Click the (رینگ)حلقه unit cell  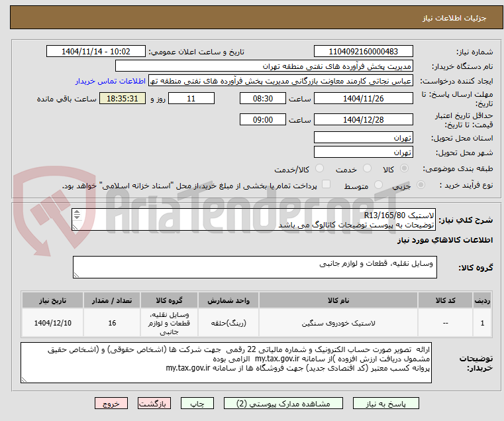coord(228,323)
